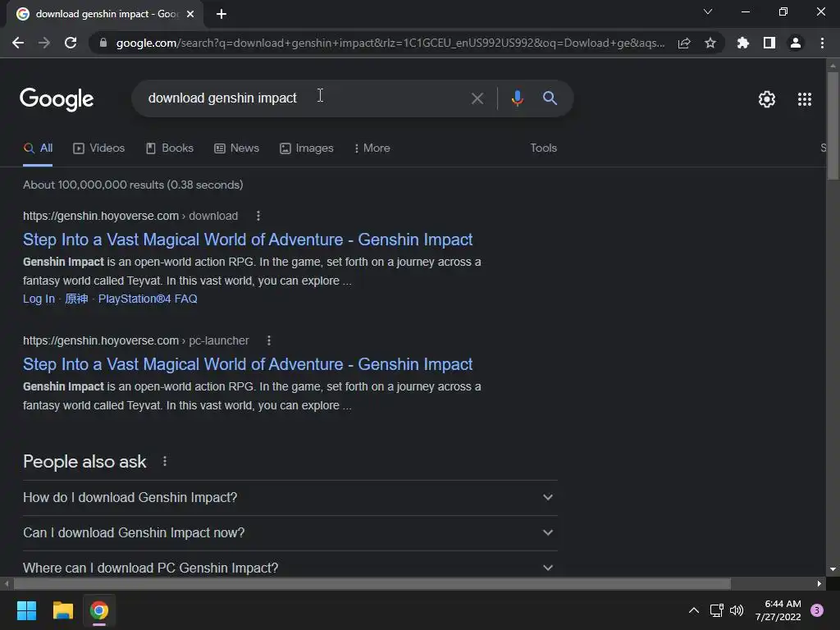The width and height of the screenshot is (840, 630).
Task: Open the pc-launcher Genshin Impact result title
Action: click(248, 364)
